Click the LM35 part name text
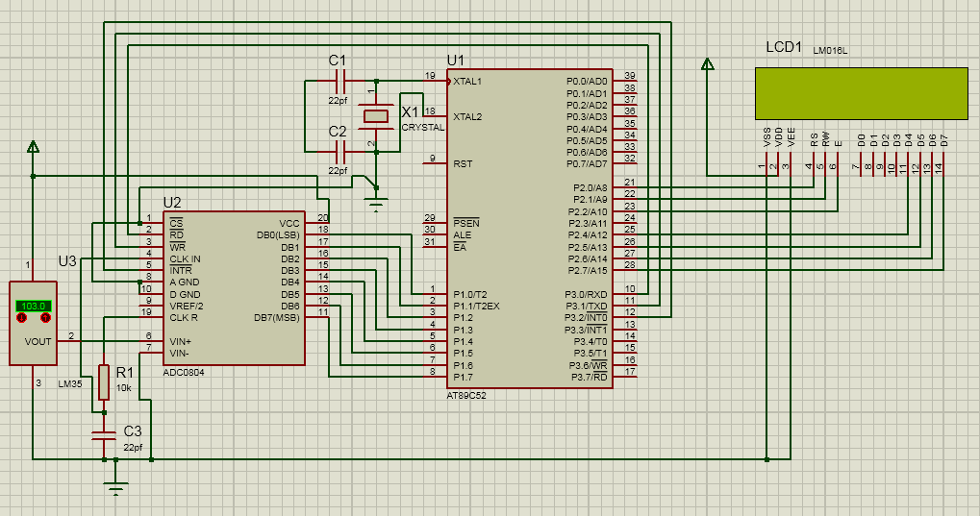This screenshot has width=980, height=516. (69, 383)
